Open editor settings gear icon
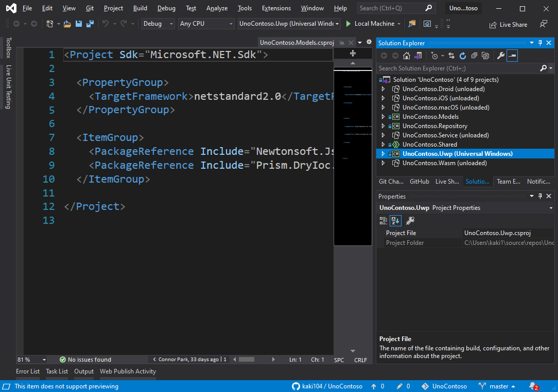Viewport: 558px width, 392px height. click(369, 42)
